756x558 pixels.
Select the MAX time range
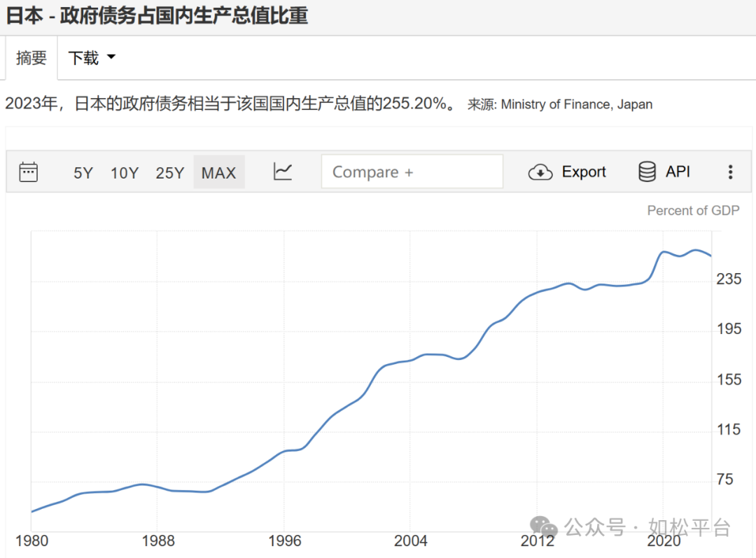(218, 173)
